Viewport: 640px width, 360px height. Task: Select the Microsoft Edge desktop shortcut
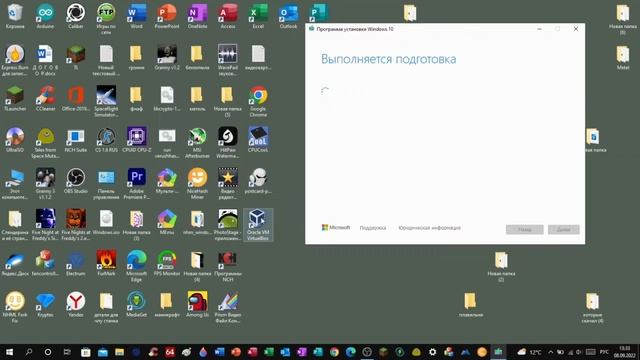136,266
